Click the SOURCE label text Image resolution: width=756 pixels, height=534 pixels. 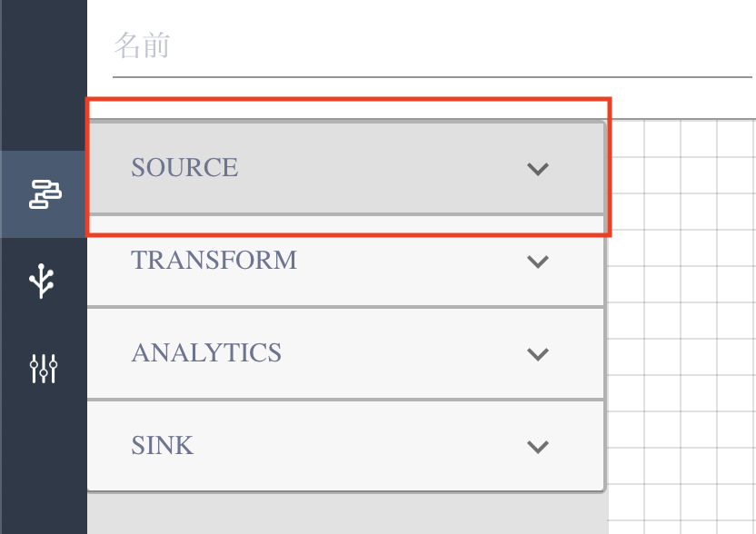[184, 168]
